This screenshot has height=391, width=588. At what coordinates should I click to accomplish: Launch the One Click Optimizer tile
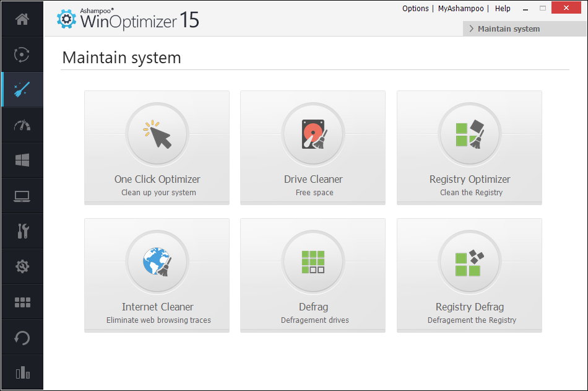click(x=157, y=147)
